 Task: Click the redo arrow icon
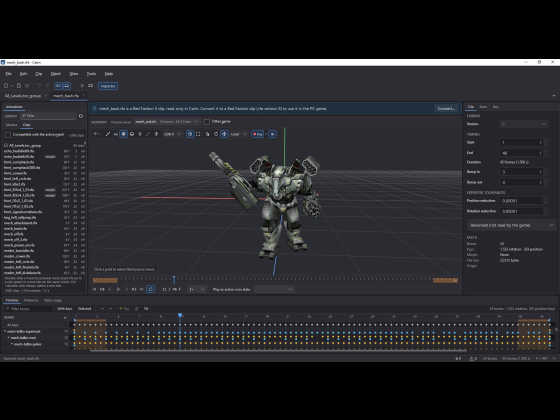47,86
